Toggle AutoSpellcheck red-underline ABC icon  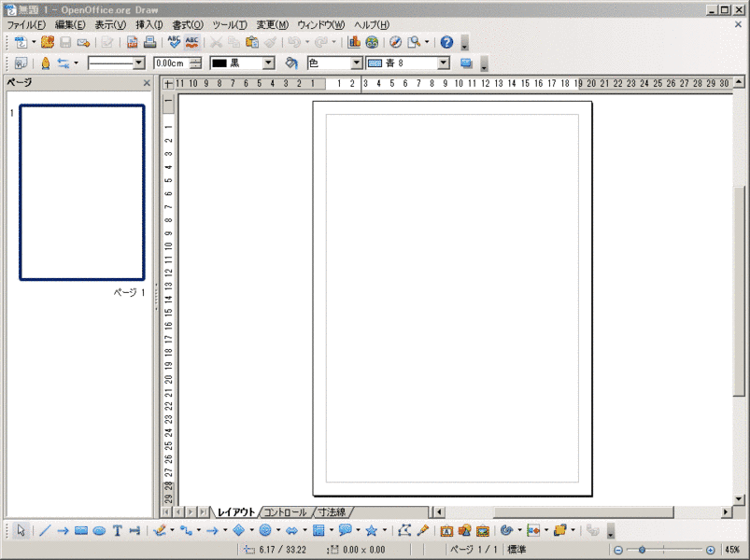pyautogui.click(x=191, y=43)
